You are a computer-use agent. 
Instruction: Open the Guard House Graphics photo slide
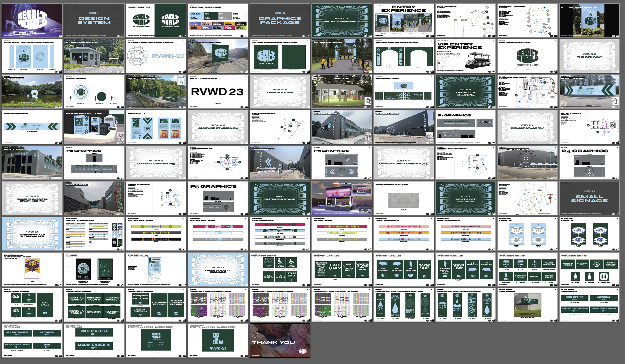(x=94, y=56)
